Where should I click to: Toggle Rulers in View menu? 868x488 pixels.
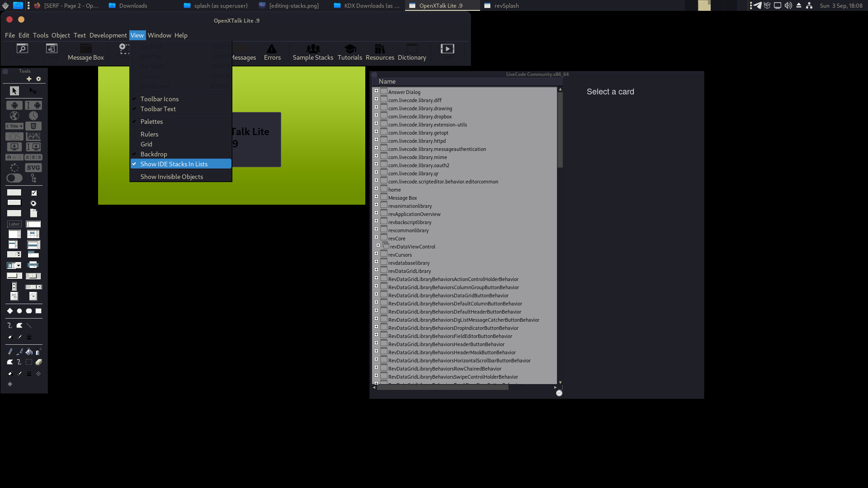[181, 134]
